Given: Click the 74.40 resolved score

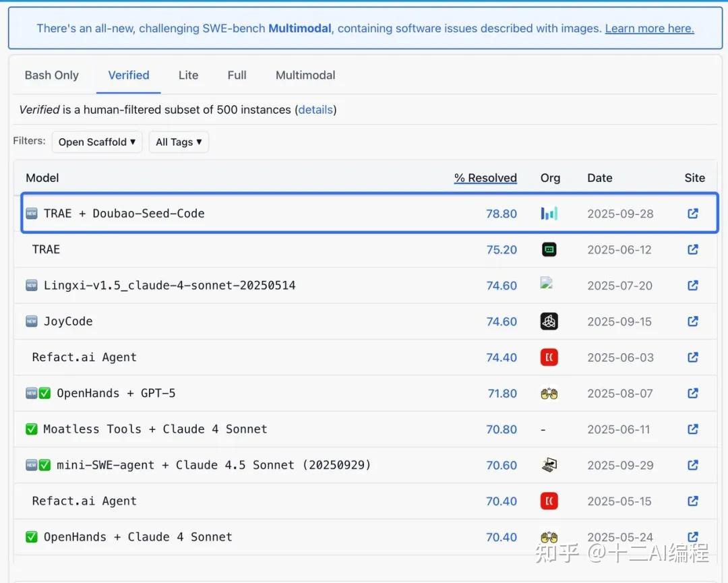Looking at the screenshot, I should [502, 357].
